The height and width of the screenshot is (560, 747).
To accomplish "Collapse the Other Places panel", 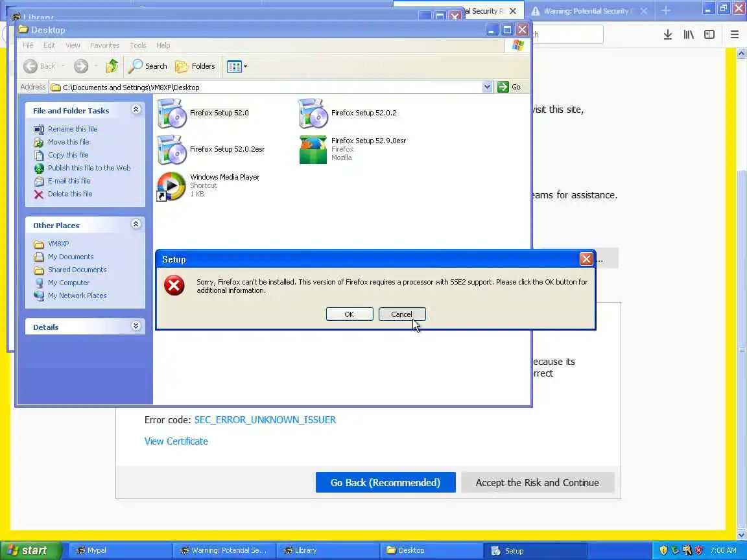I will [136, 224].
